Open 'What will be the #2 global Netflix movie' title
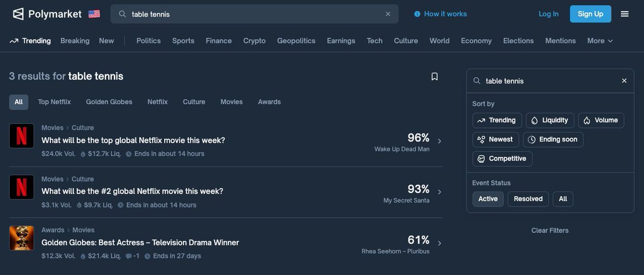This screenshot has width=644, height=275. point(132,191)
